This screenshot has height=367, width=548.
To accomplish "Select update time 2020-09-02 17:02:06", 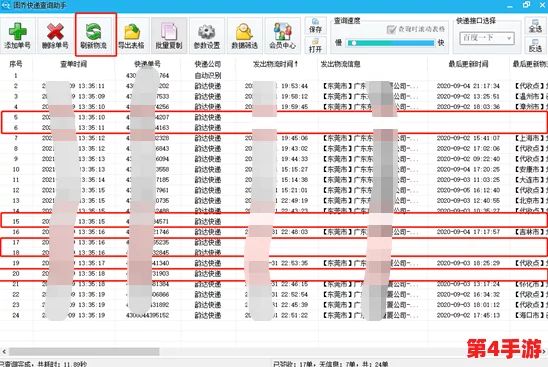I will [x=468, y=149].
